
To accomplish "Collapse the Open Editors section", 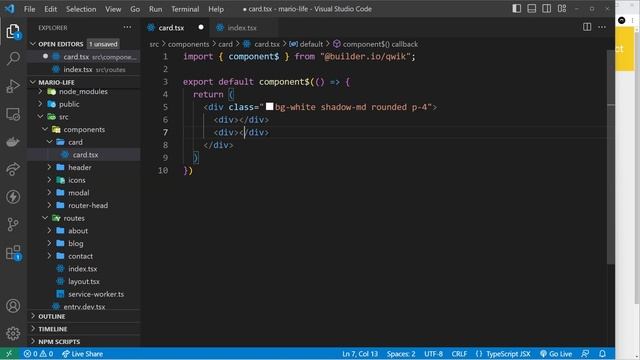I will [x=33, y=44].
